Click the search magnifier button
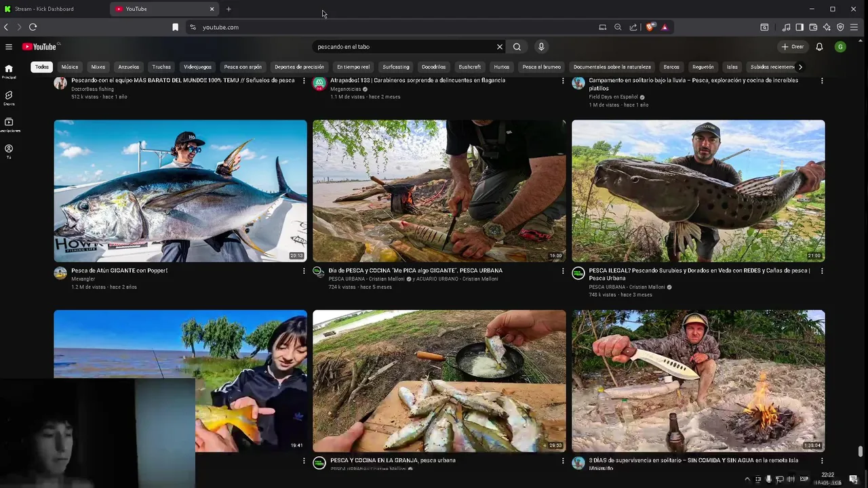Screen dimensions: 868x488 click(517, 47)
